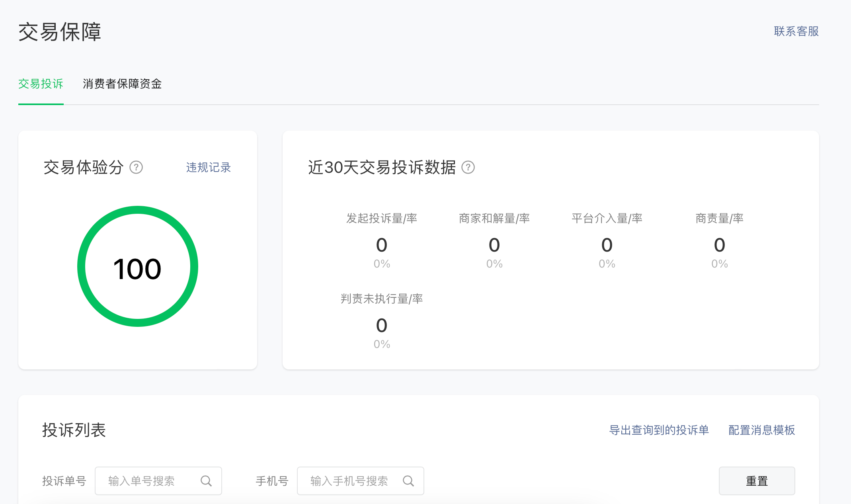Open 联系客服 link
The width and height of the screenshot is (851, 504).
[x=796, y=31]
